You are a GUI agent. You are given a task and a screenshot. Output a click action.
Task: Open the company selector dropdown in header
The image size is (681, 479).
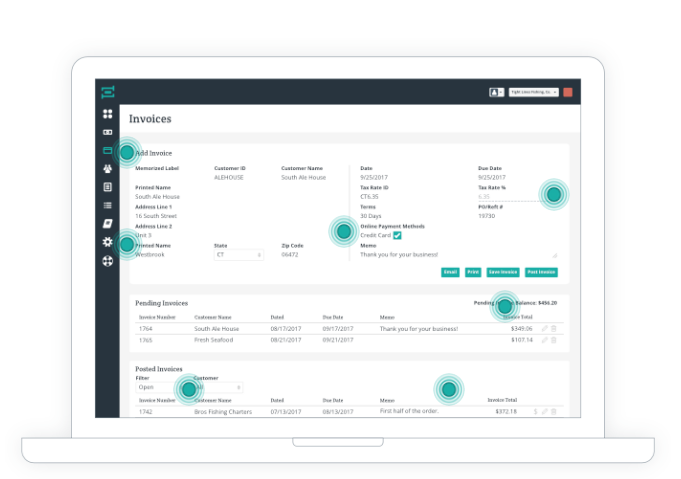point(534,92)
